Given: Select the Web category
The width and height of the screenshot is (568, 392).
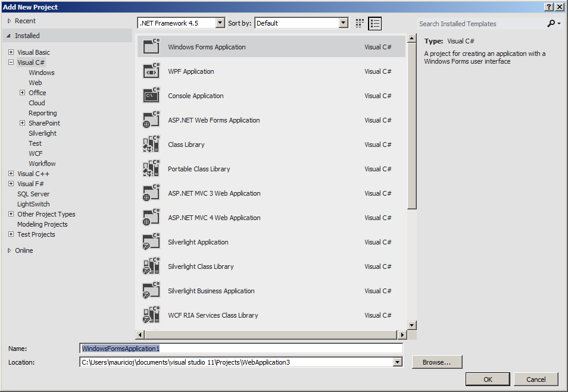Looking at the screenshot, I should click(x=36, y=83).
